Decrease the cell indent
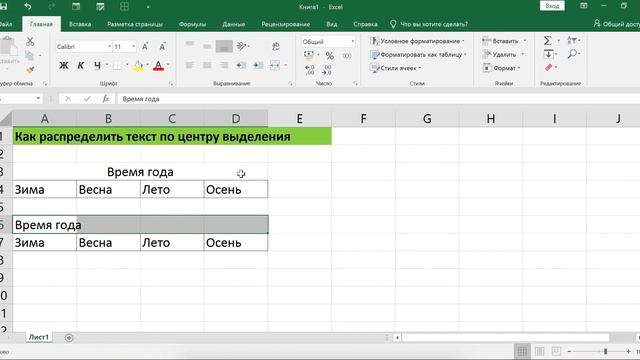The width and height of the screenshot is (640, 360). coord(241,65)
